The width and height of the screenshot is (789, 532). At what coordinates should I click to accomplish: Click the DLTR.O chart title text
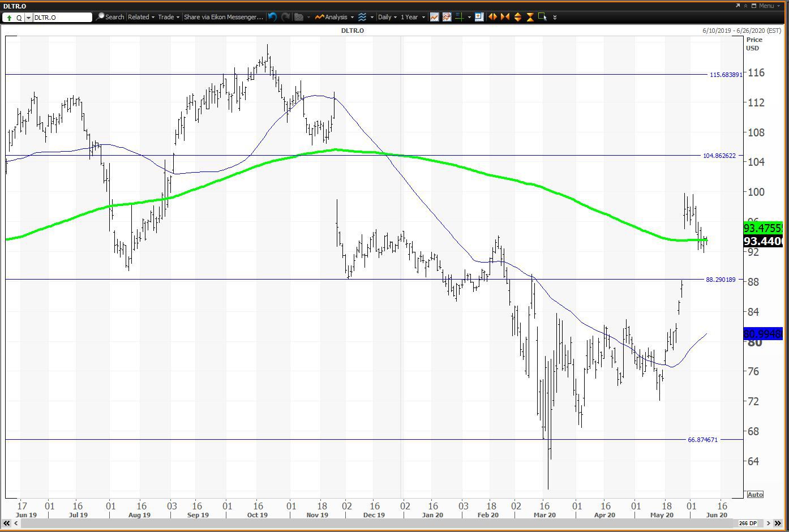point(352,31)
